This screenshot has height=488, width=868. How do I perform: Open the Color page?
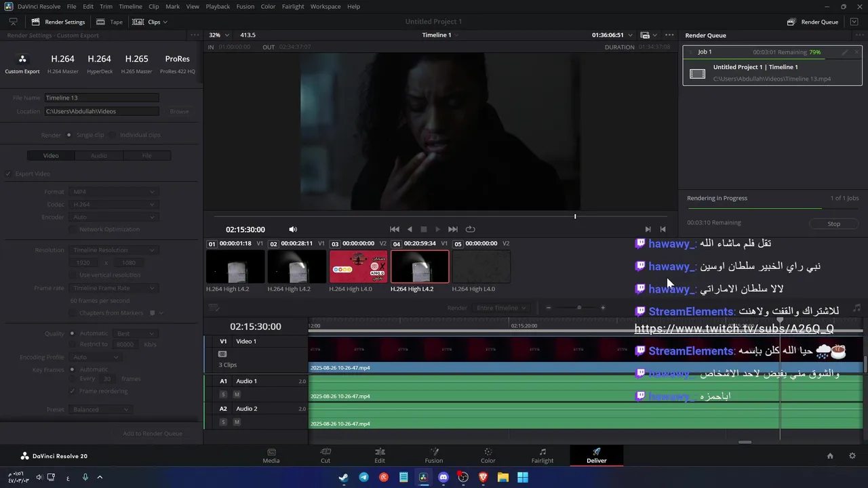[488, 455]
